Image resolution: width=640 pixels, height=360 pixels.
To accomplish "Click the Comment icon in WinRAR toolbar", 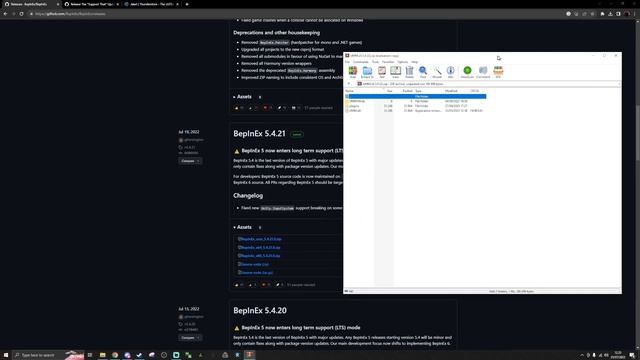I will (483, 72).
